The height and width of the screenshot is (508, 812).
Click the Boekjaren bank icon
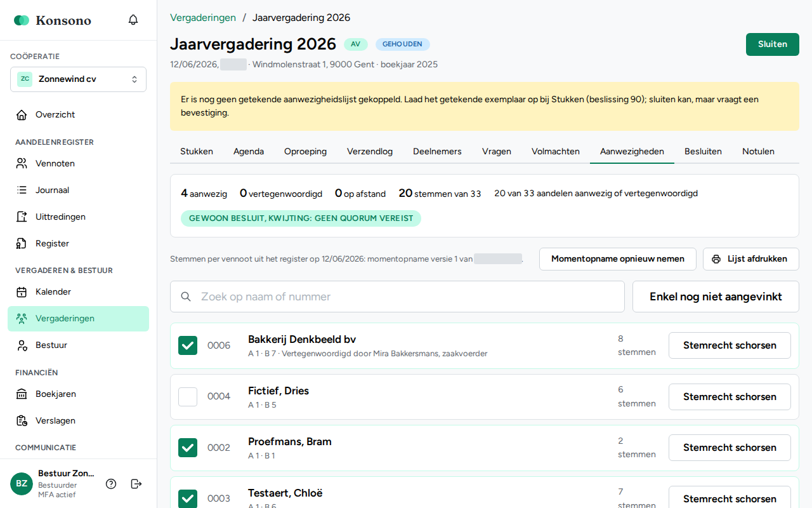click(x=22, y=394)
